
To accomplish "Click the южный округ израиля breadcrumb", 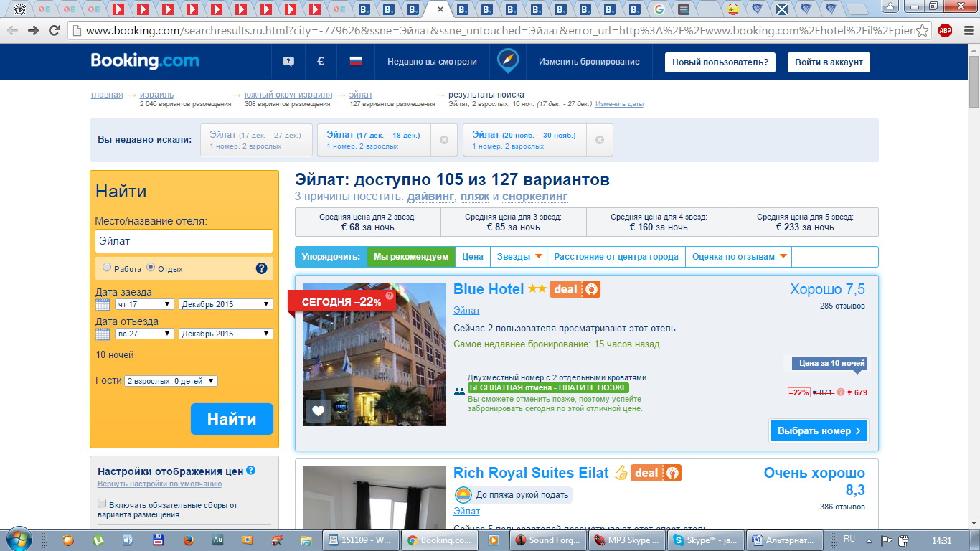I will click(x=288, y=95).
